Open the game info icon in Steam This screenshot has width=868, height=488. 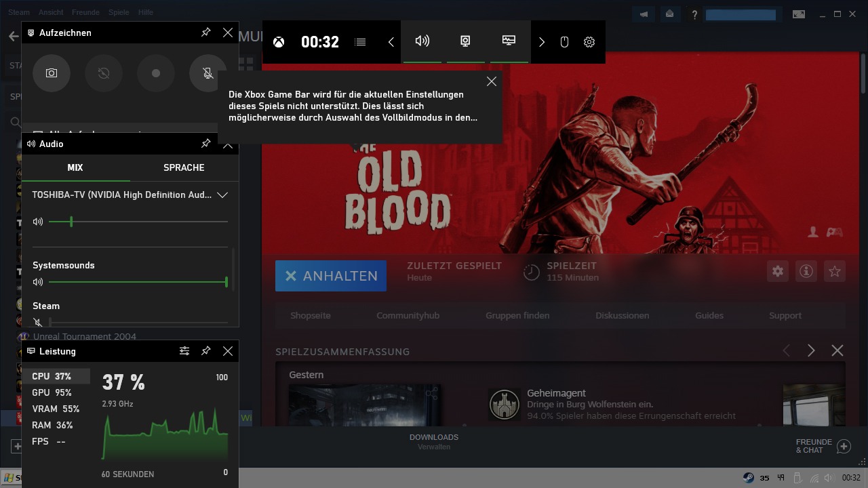pos(806,271)
